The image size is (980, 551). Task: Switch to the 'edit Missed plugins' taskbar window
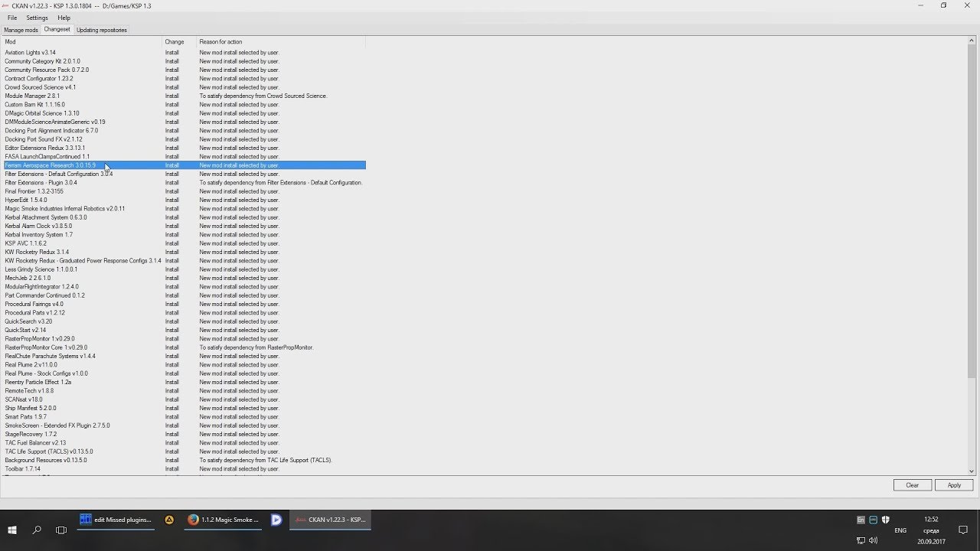116,520
